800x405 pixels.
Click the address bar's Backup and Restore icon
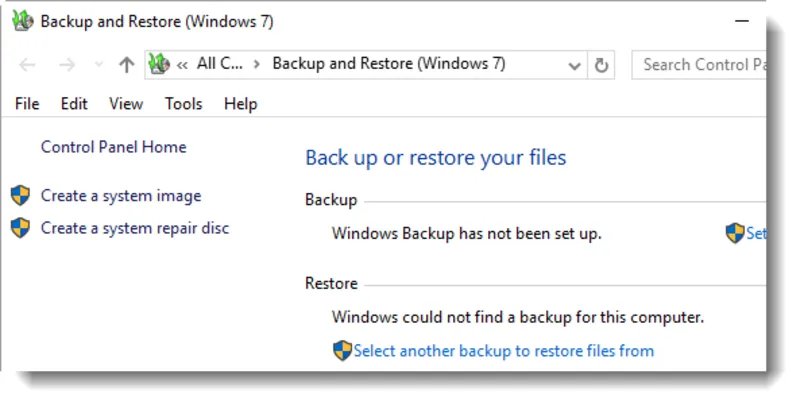159,64
